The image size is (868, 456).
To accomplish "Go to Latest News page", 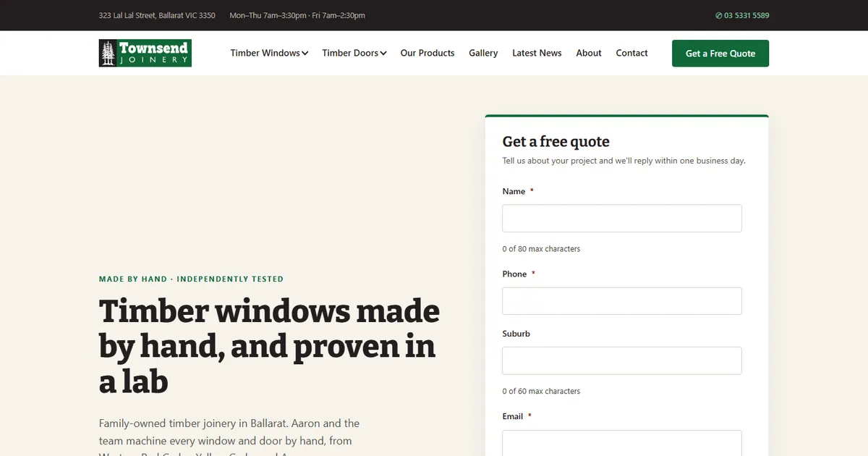I will tap(537, 53).
